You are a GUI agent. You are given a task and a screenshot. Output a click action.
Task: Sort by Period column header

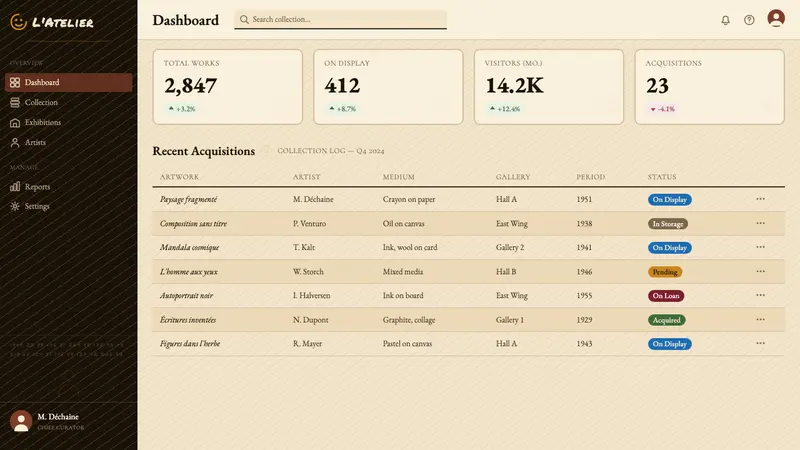point(590,177)
